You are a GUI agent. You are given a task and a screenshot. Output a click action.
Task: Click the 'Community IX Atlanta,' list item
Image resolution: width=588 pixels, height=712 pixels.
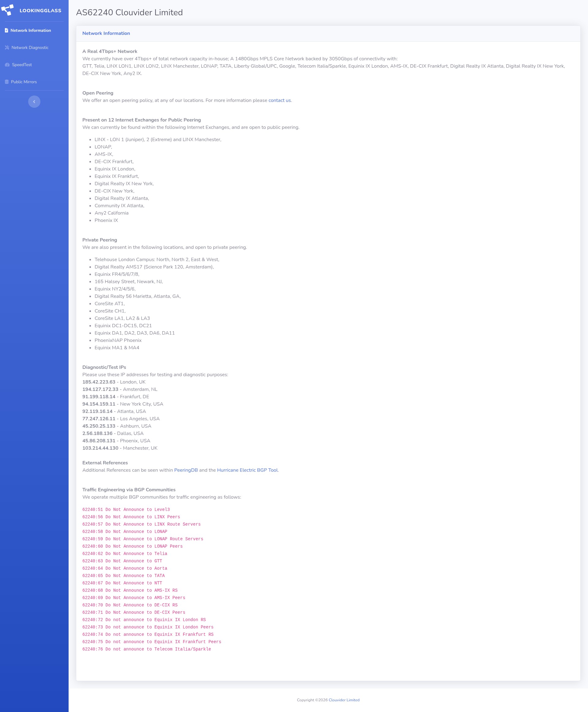point(119,206)
